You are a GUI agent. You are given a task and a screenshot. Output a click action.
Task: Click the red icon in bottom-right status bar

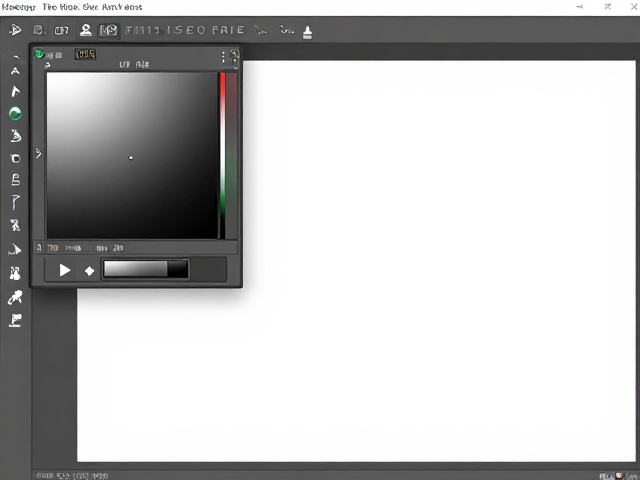(619, 476)
